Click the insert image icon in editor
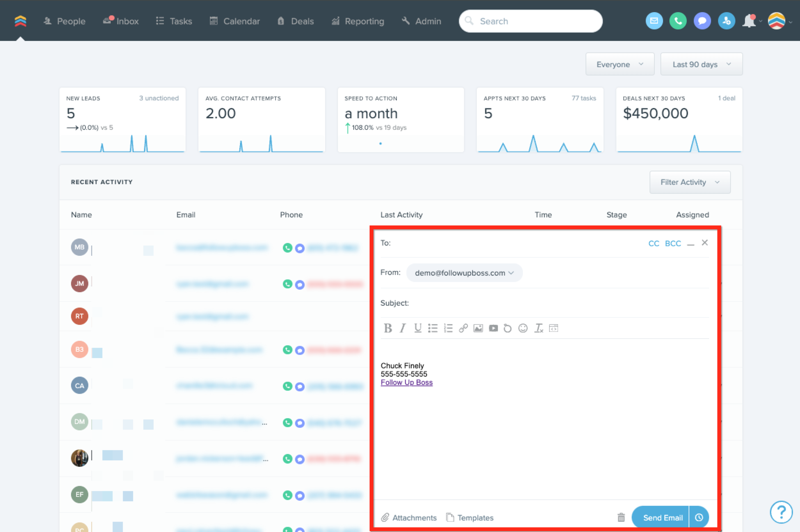800x532 pixels. pyautogui.click(x=478, y=328)
